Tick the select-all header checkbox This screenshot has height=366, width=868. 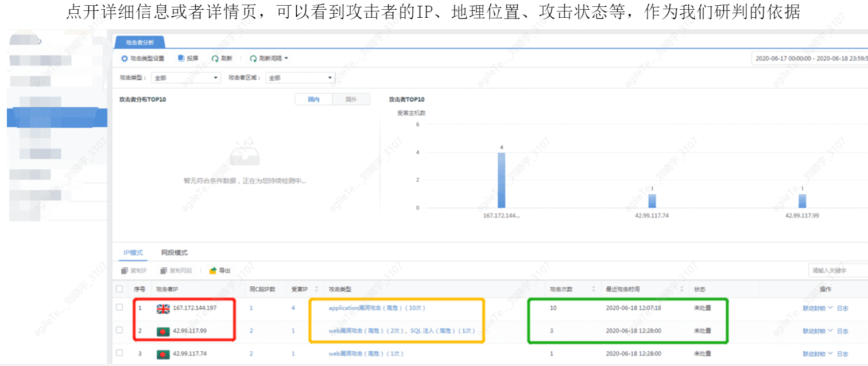[119, 289]
